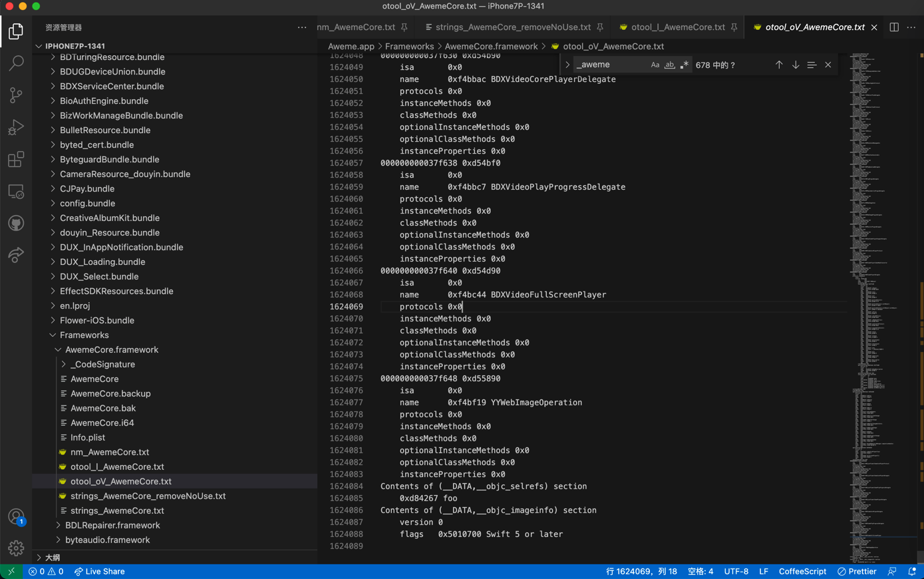Click Aweme.app in the breadcrumb
Image resolution: width=924 pixels, height=579 pixels.
tap(351, 46)
